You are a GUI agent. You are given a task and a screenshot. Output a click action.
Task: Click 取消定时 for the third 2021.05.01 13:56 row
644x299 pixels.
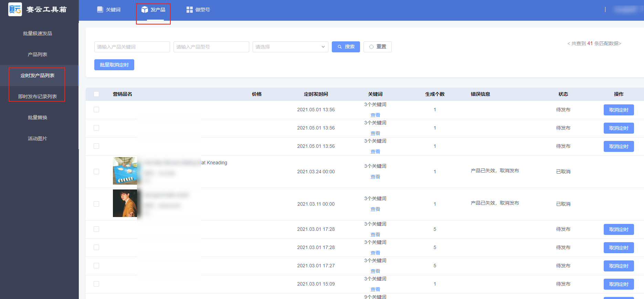pyautogui.click(x=619, y=146)
